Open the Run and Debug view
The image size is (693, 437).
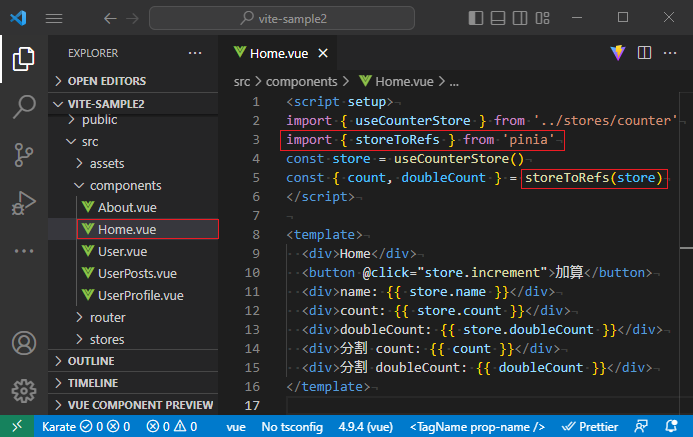(x=23, y=203)
